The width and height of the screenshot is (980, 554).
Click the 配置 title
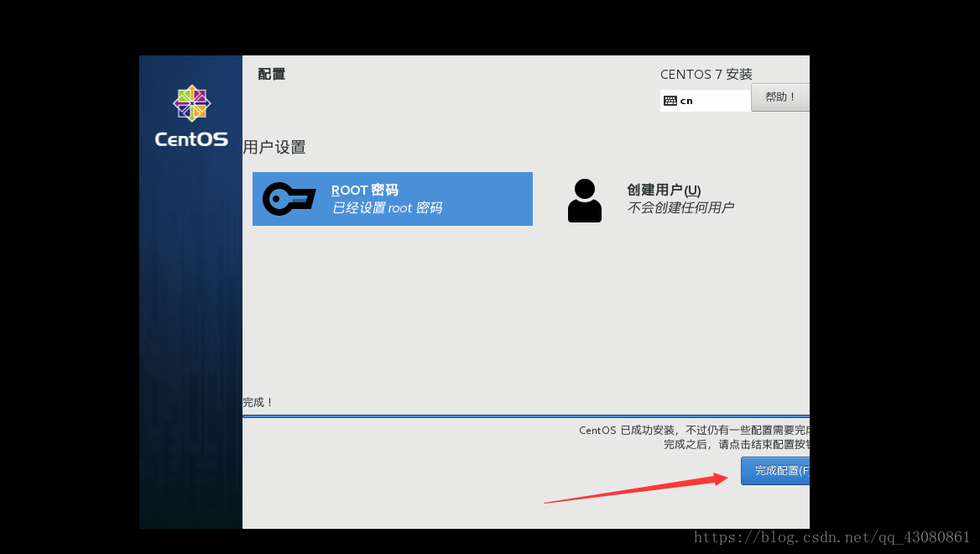point(271,74)
